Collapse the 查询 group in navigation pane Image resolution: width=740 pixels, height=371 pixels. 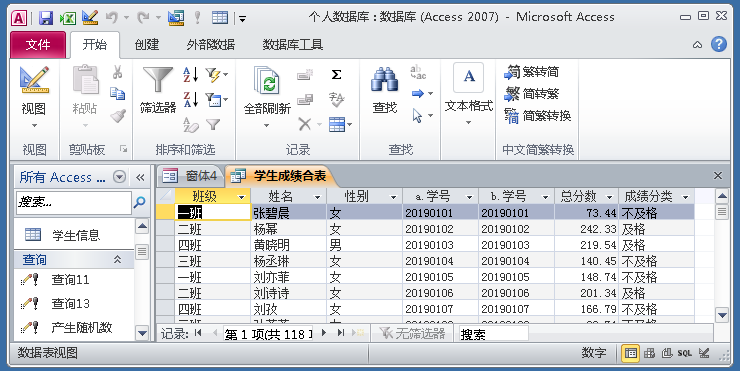tap(117, 259)
